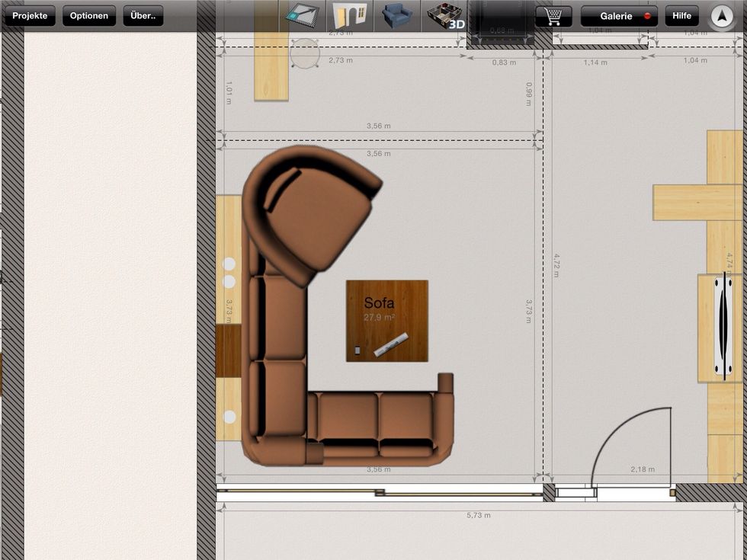The width and height of the screenshot is (747, 560).
Task: Open the furniture armchair catalog
Action: point(396,15)
